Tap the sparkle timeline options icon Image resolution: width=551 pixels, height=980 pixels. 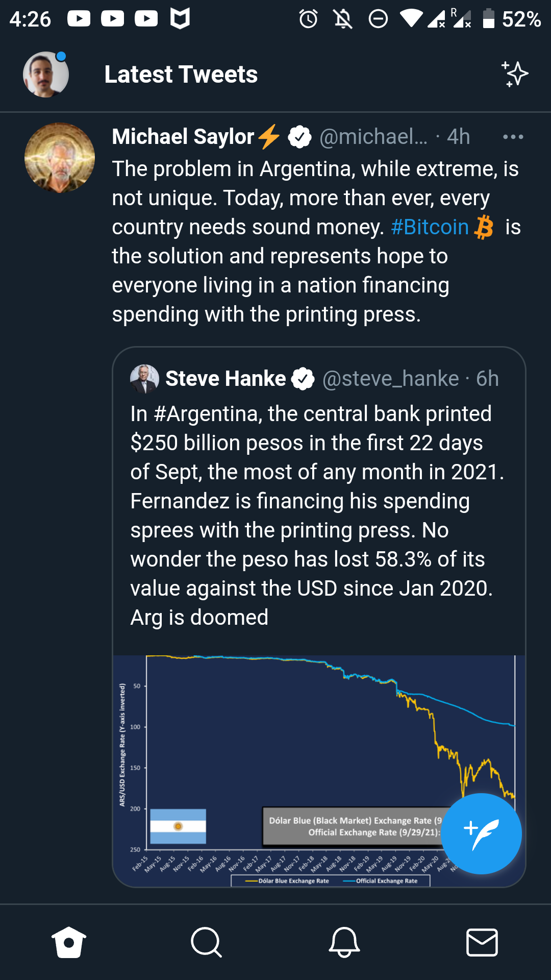[515, 75]
